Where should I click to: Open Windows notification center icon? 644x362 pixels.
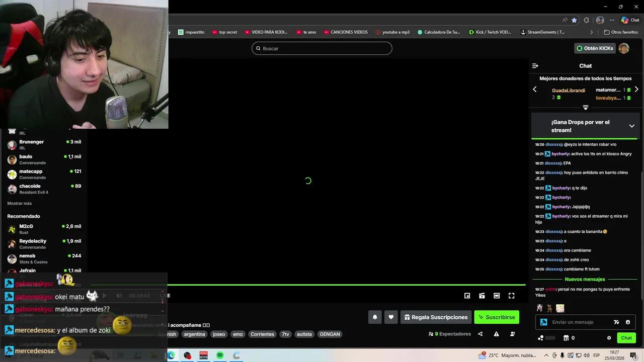[633, 355]
